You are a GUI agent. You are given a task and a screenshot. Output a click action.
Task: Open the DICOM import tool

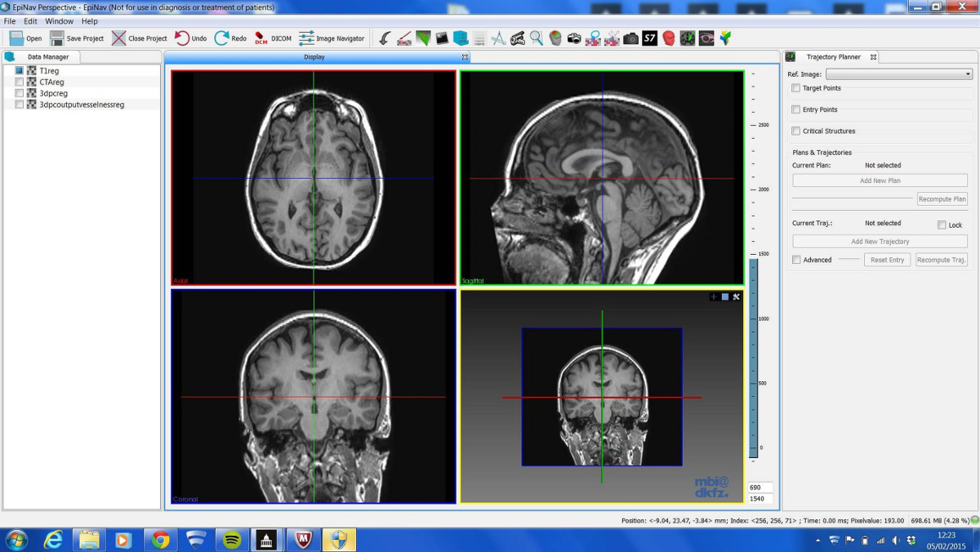click(x=261, y=38)
